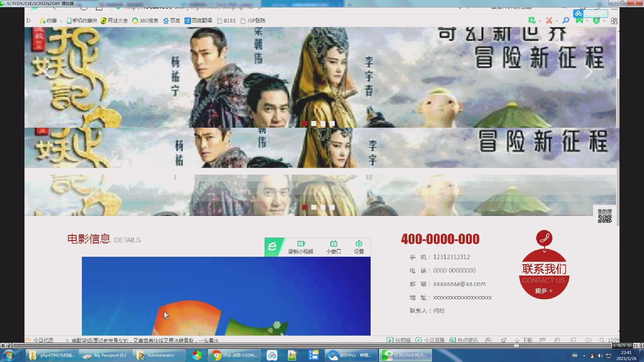Expand the screenshot tool dropdown arrow

click(x=556, y=21)
